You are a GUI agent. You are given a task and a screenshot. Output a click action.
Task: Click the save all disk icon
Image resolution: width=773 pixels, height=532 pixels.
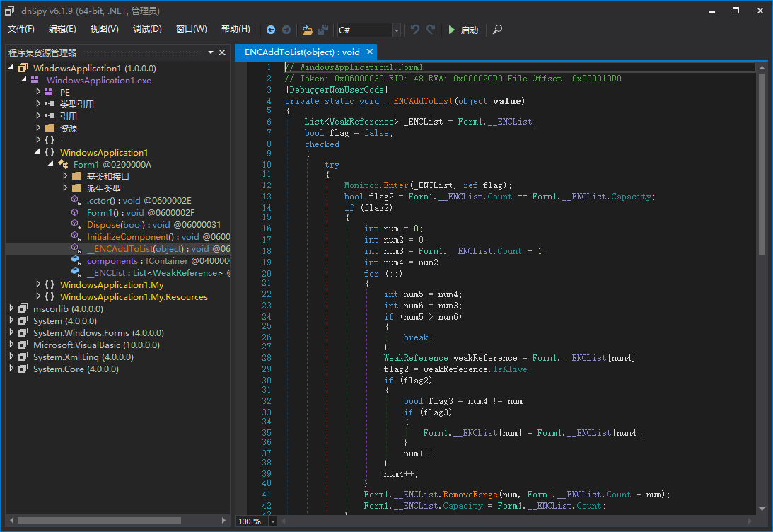point(323,30)
